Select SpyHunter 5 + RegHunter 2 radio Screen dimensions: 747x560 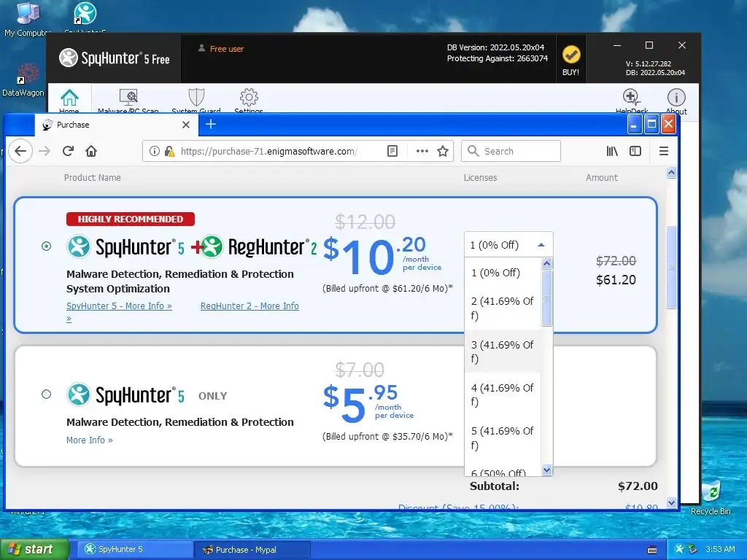coord(46,246)
